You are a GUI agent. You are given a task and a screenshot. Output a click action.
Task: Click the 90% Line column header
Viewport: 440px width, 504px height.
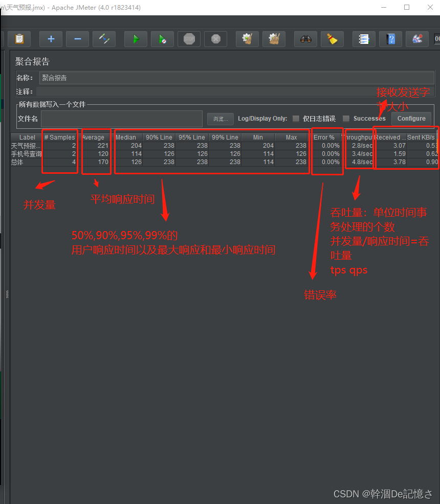(159, 138)
